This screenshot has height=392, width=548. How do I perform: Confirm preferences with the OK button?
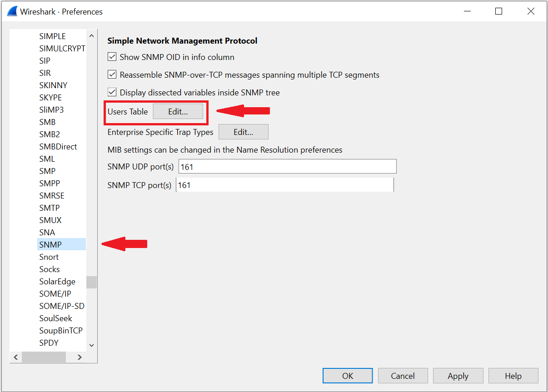click(x=347, y=376)
